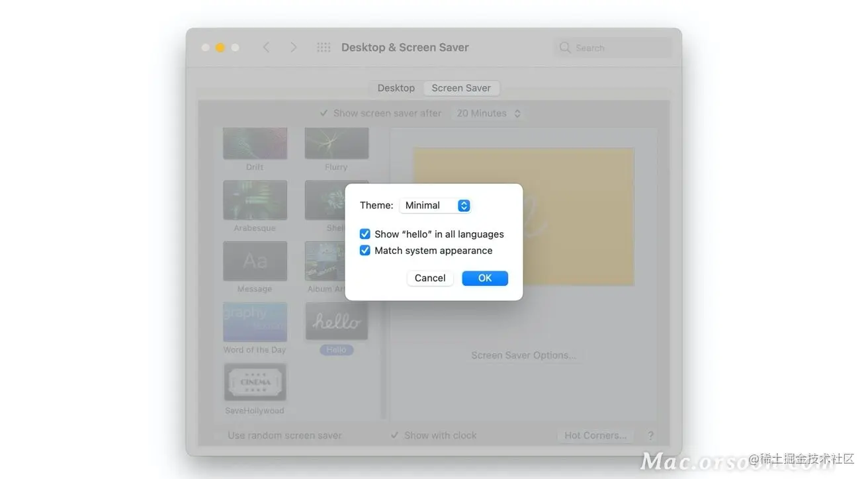This screenshot has height=479, width=868.
Task: Click Screen Saver Options button
Action: click(523, 355)
